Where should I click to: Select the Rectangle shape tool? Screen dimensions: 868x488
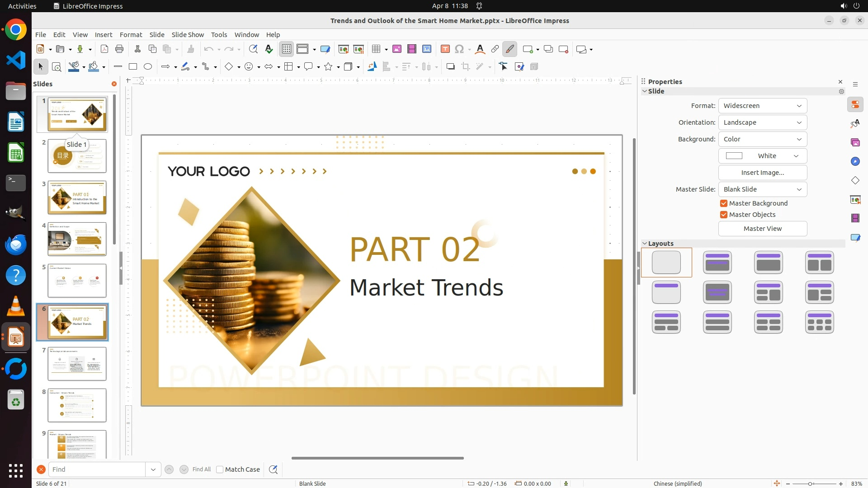coord(132,67)
